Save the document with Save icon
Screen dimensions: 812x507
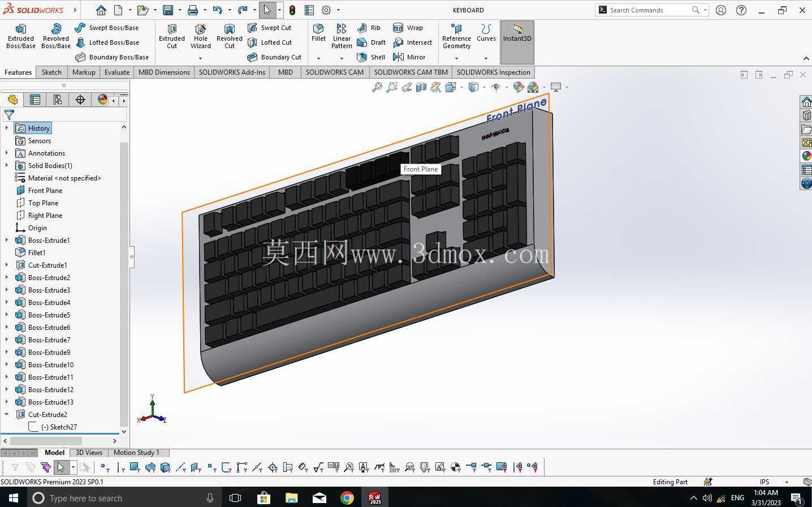pos(168,10)
